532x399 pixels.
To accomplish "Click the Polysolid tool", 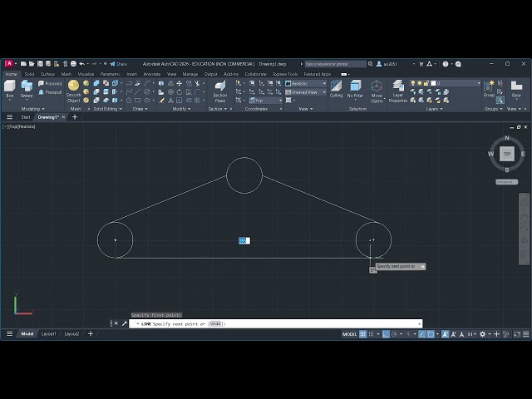I will pos(50,83).
